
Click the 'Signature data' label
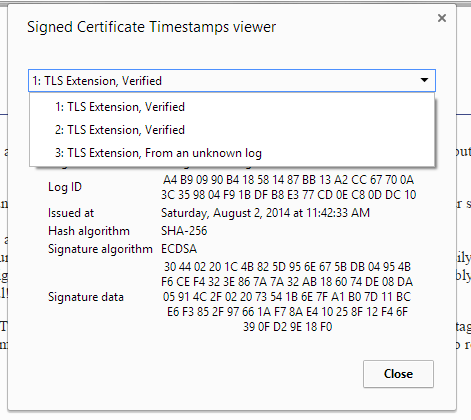click(x=86, y=297)
